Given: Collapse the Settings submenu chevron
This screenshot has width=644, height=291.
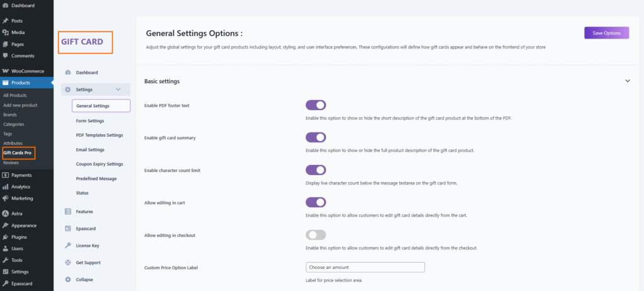Looking at the screenshot, I should click(118, 89).
